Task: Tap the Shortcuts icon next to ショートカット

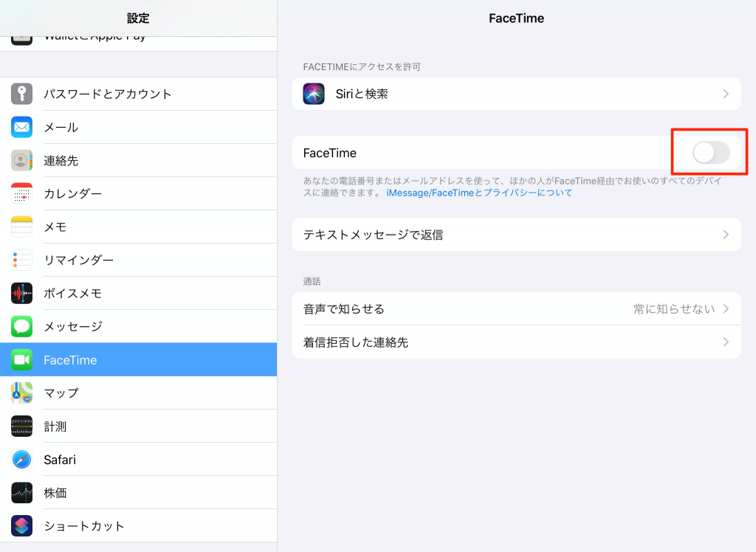Action: click(x=21, y=526)
